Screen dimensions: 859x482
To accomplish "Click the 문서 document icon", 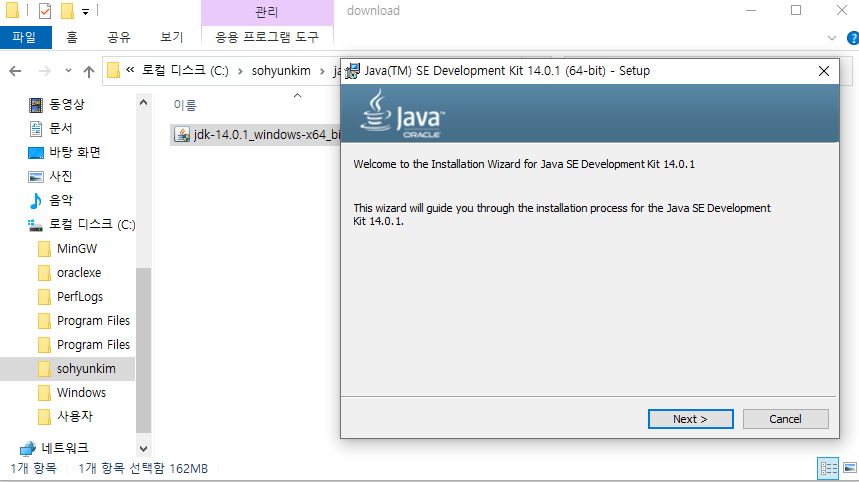I will click(x=36, y=129).
